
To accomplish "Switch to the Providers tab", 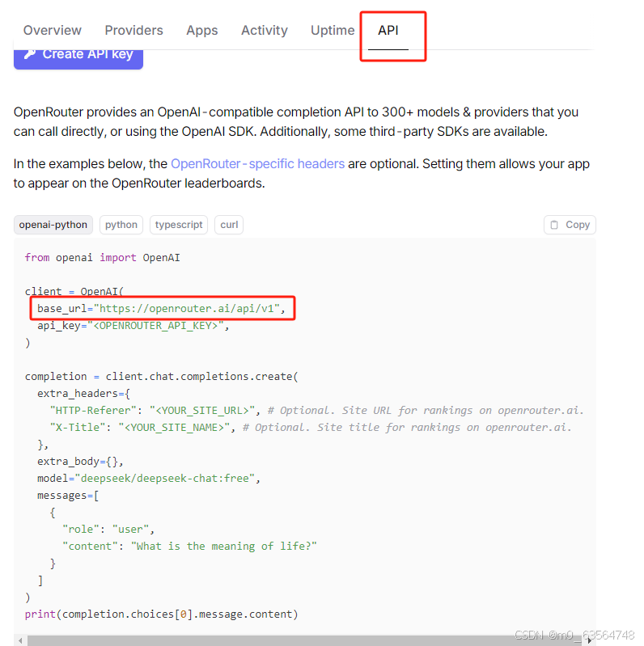I will [133, 30].
